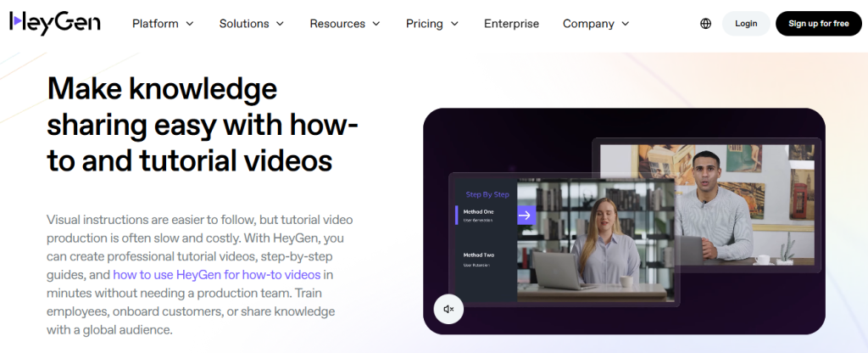The height and width of the screenshot is (353, 868).
Task: Click the Login button
Action: [x=746, y=23]
